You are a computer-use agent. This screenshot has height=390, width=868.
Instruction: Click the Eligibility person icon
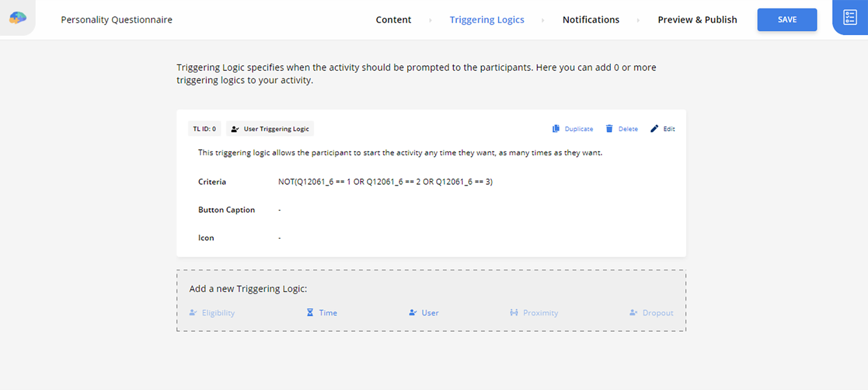193,313
